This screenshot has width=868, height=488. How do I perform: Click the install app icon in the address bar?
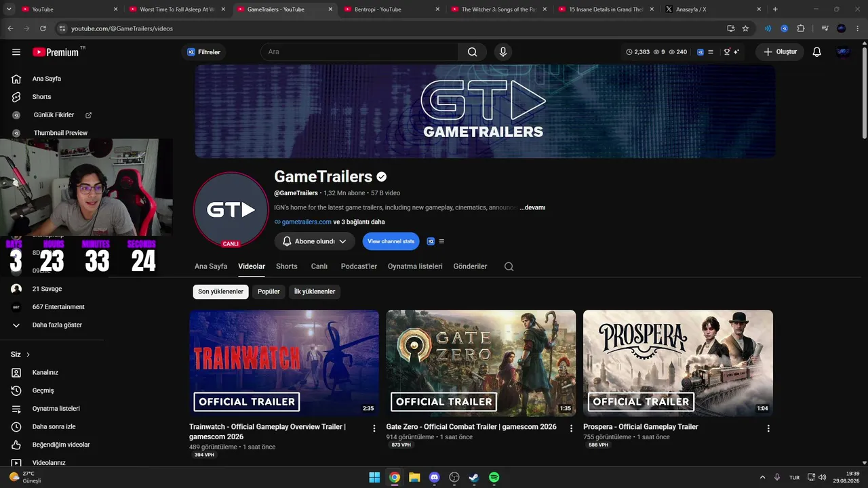click(730, 28)
